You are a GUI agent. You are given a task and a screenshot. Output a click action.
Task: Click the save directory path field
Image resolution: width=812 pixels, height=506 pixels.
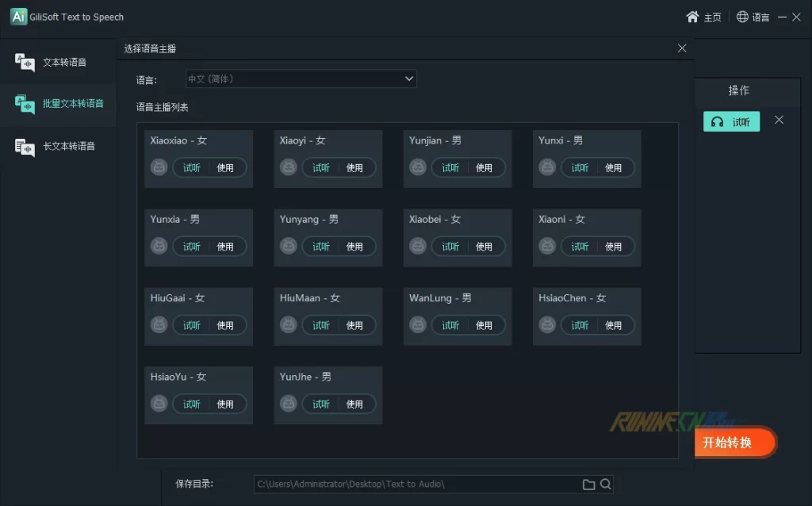(x=416, y=485)
